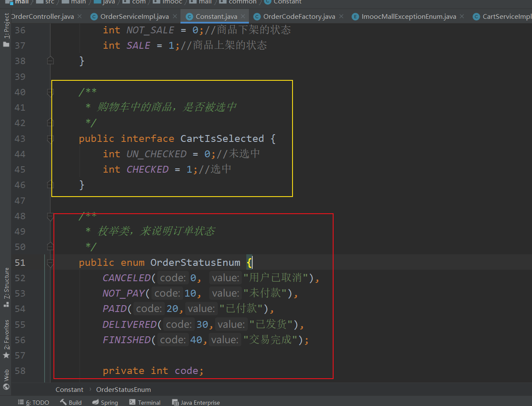The width and height of the screenshot is (532, 406).
Task: Open the Terminal tool window
Action: pos(145,402)
